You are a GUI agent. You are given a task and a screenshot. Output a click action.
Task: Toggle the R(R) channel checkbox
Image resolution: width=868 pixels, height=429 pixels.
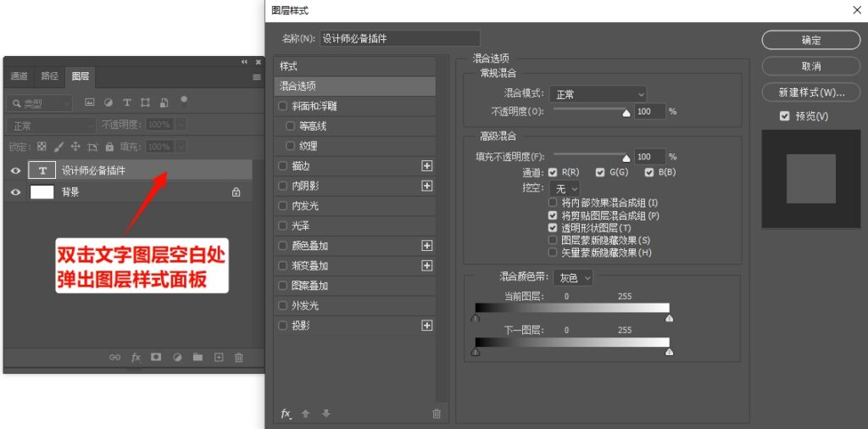click(553, 172)
